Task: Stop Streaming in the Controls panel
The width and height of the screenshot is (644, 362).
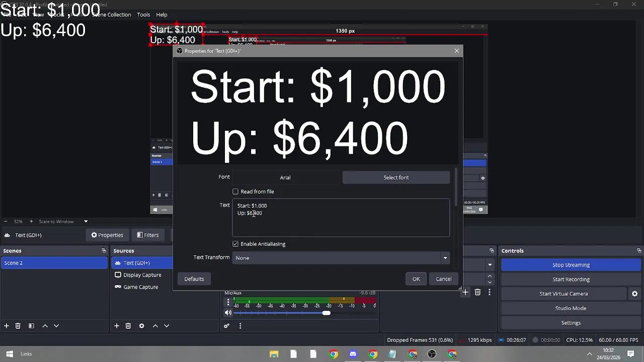Action: point(571,265)
